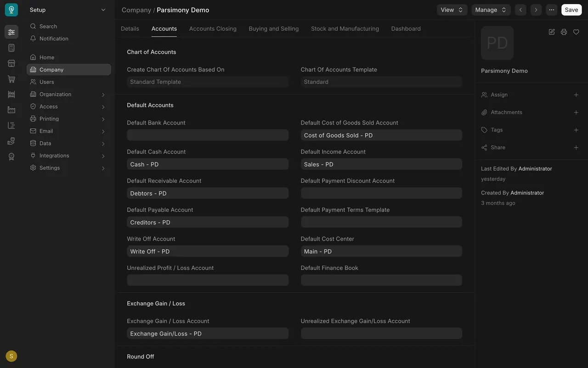Image resolution: width=588 pixels, height=368 pixels.
Task: Expand the Organization sidebar group
Action: (x=103, y=94)
